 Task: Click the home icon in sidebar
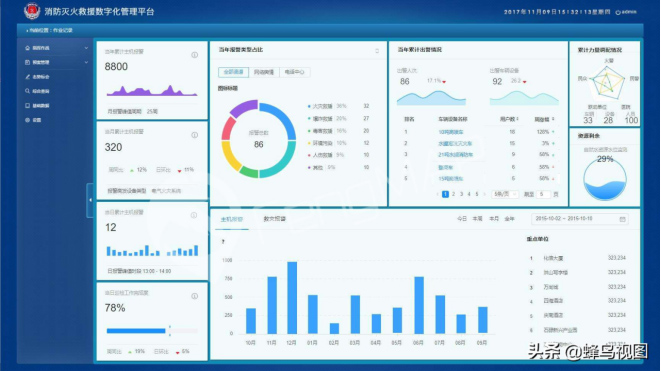pyautogui.click(x=27, y=48)
